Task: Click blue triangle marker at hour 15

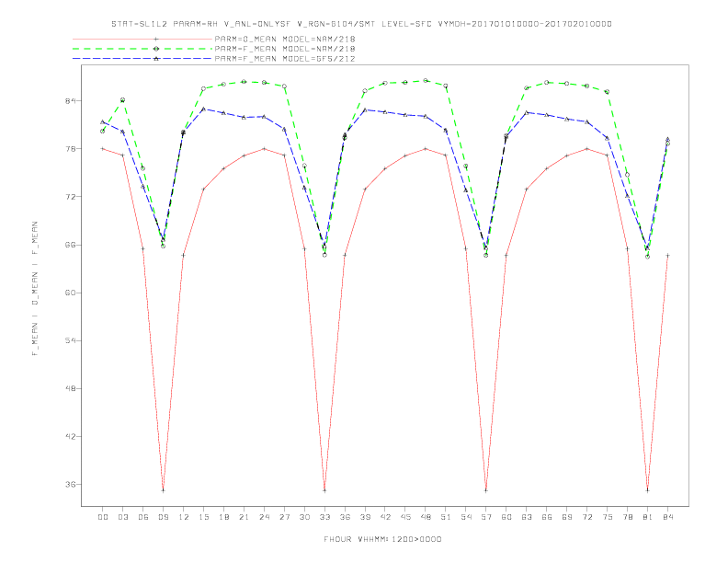Action: click(203, 109)
